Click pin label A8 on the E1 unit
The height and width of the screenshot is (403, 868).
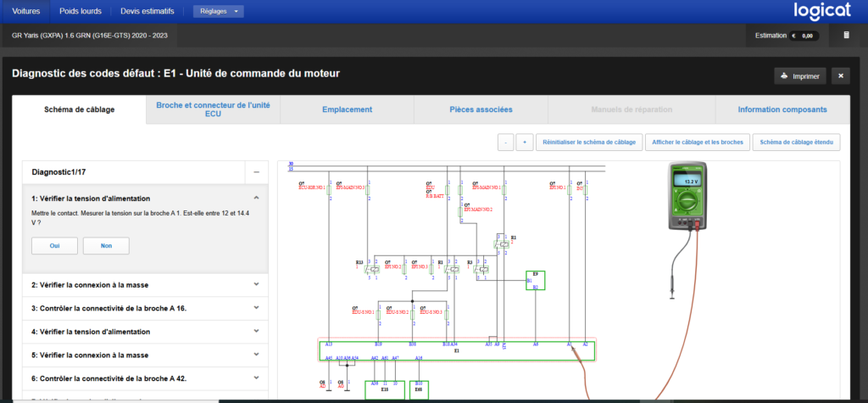click(536, 344)
